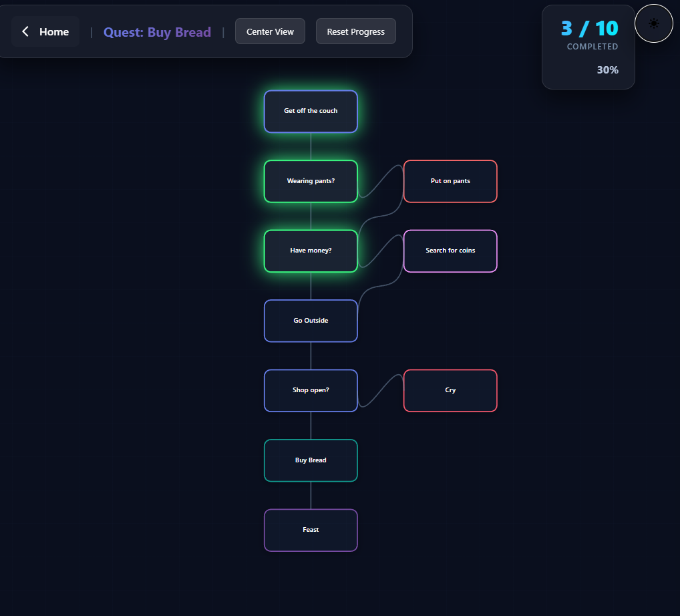Select the 'Quest: Buy Bread' title
This screenshot has height=616, width=680.
click(x=157, y=31)
